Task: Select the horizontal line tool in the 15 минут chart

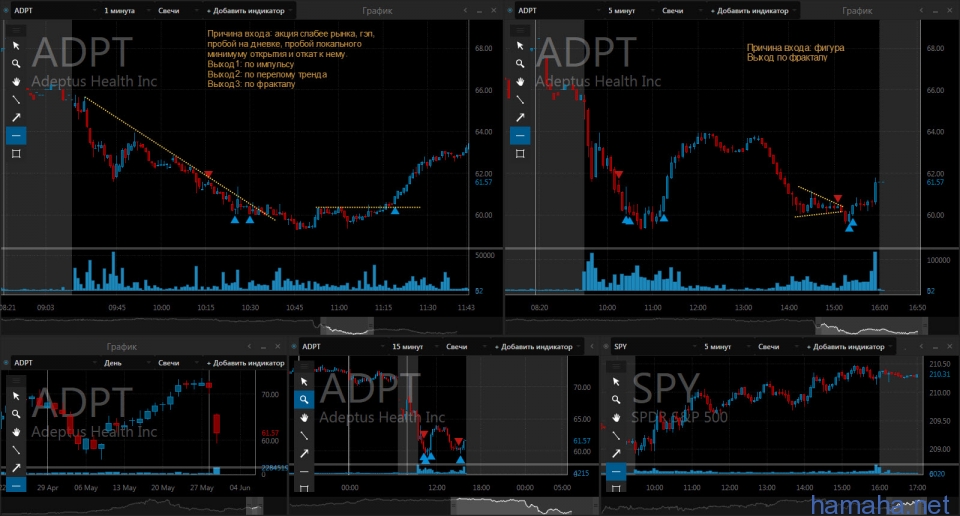Action: pyautogui.click(x=304, y=471)
